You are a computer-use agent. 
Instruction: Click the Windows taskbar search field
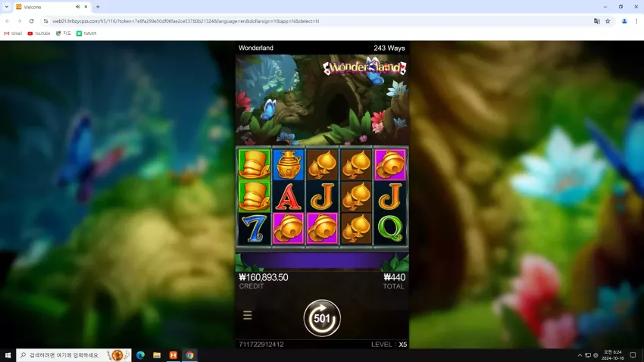(x=73, y=355)
